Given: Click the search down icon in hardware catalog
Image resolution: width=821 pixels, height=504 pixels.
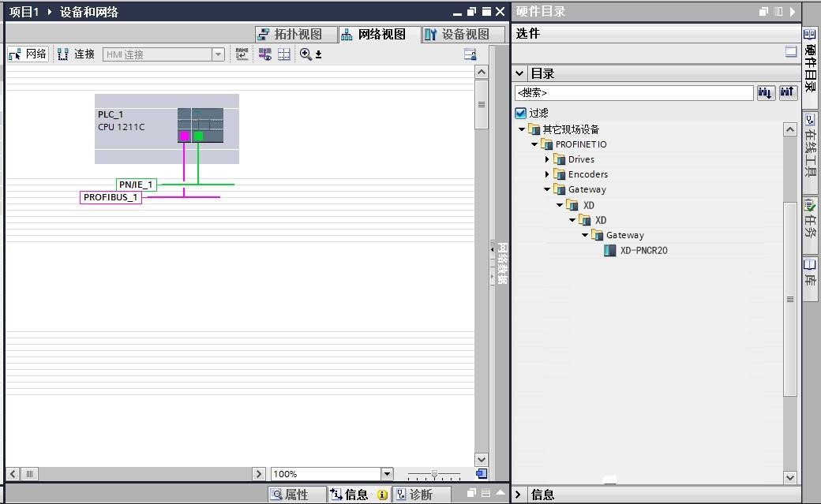Looking at the screenshot, I should (765, 92).
